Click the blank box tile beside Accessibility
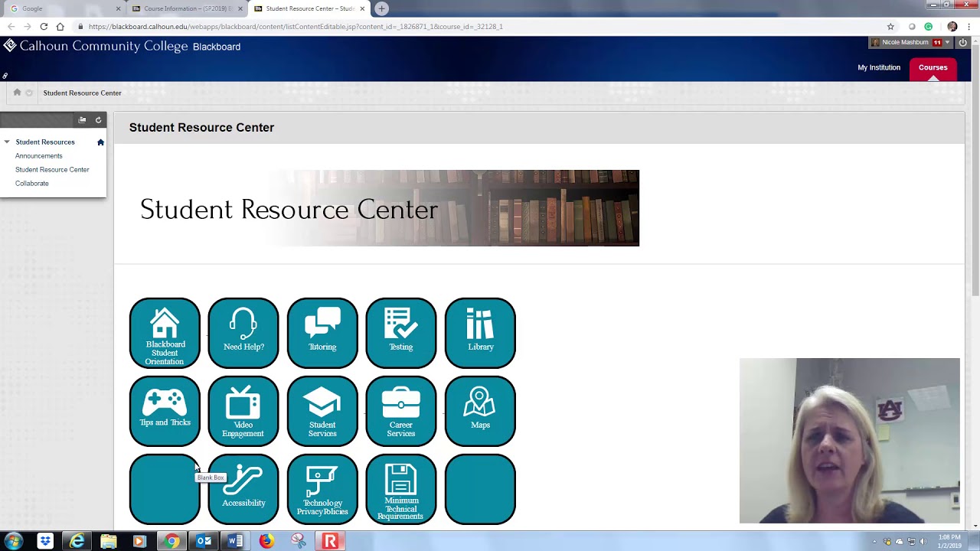Screen dimensions: 980x551 pyautogui.click(x=165, y=489)
